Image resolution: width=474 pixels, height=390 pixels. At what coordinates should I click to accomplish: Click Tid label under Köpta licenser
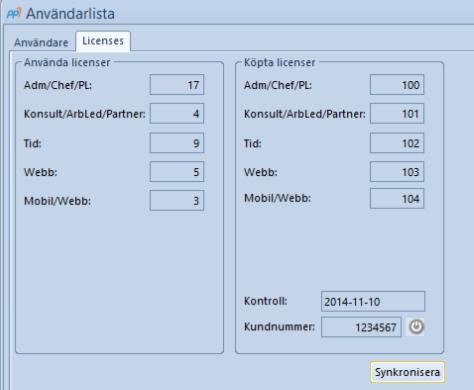point(253,143)
